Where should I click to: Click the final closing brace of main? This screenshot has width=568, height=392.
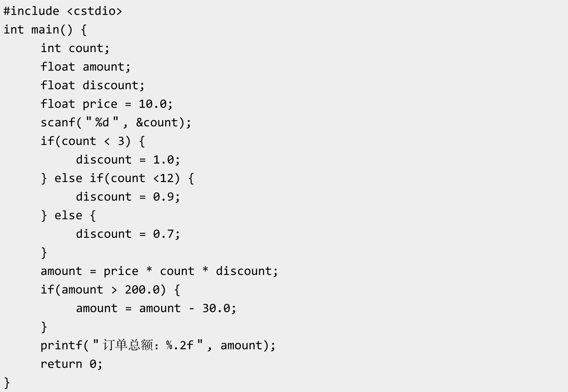click(x=7, y=383)
